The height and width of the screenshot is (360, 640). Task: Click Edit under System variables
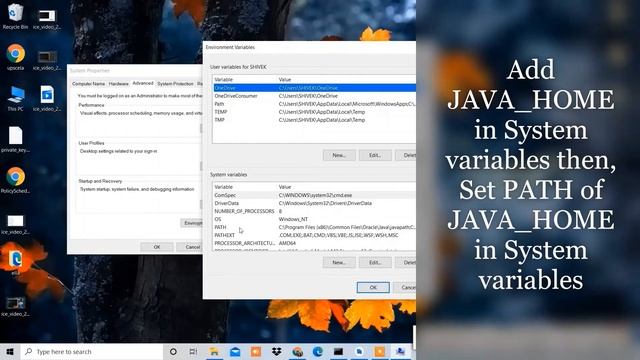[x=375, y=262]
